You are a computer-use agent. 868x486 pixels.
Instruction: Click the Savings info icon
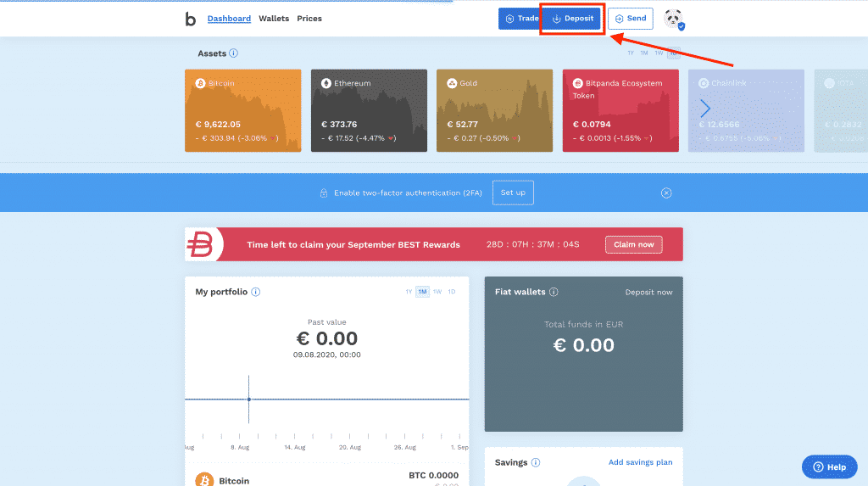536,462
